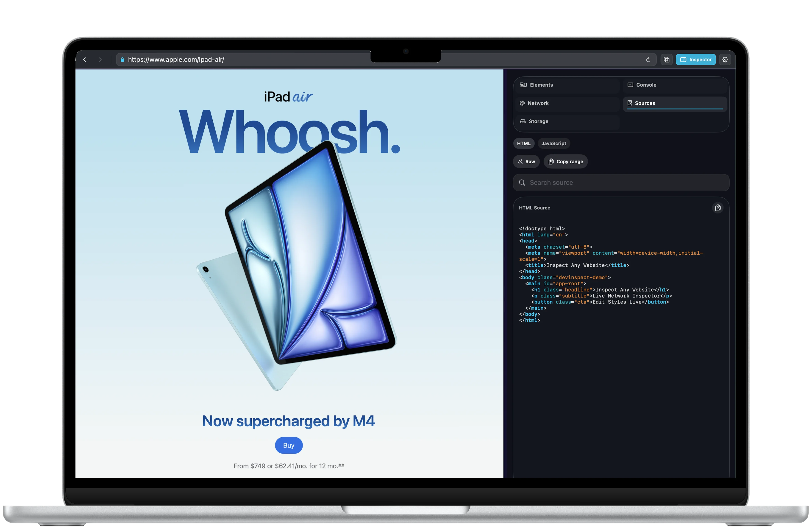Go forward using the browser forward arrow

click(100, 59)
